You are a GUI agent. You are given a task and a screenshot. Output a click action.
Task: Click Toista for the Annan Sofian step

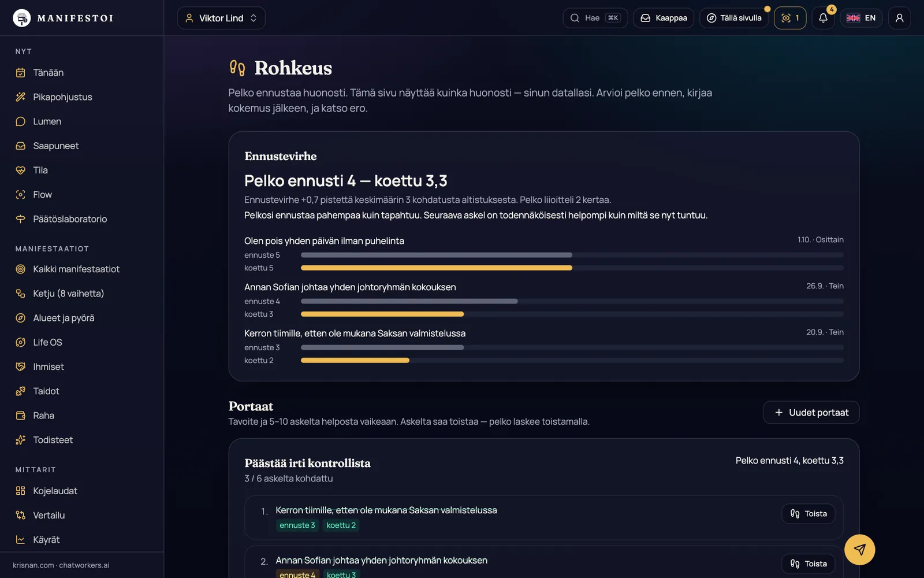(808, 564)
